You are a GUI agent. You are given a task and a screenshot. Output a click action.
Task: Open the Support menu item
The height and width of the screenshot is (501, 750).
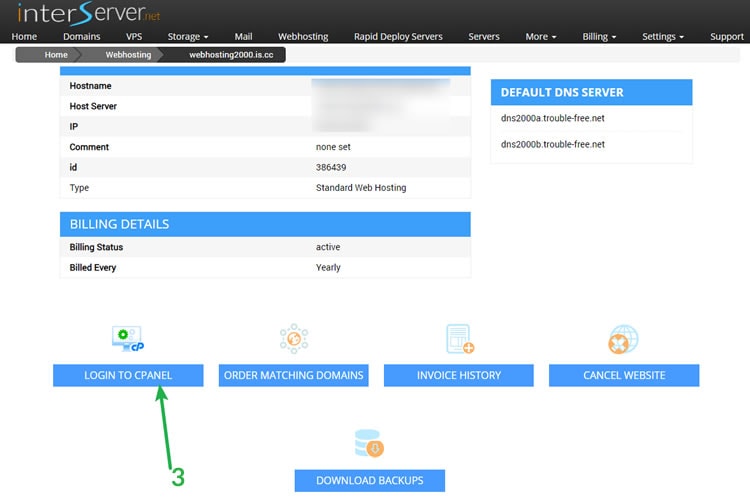point(727,36)
